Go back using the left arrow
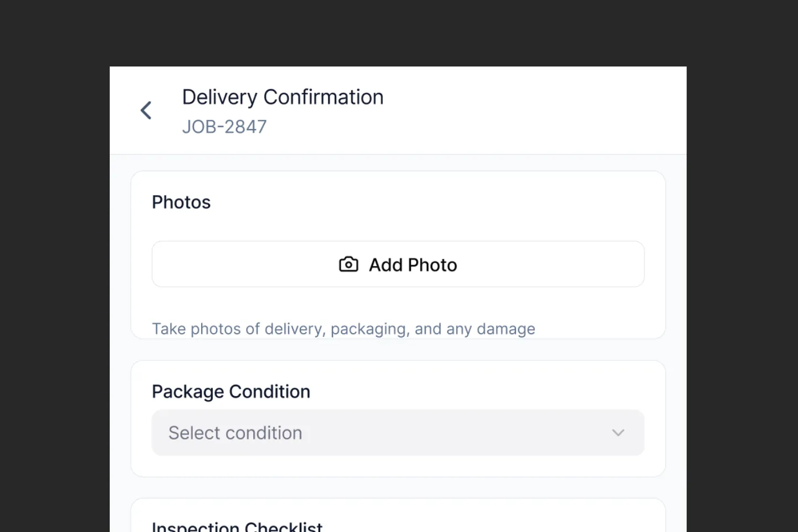Image resolution: width=798 pixels, height=532 pixels. coord(146,110)
